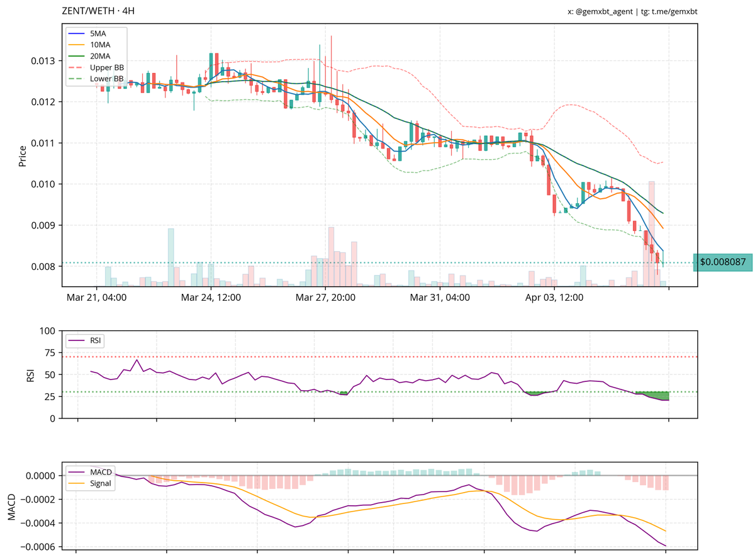
Task: Click the Mar 27, 20:00 axis label
Action: tap(326, 297)
